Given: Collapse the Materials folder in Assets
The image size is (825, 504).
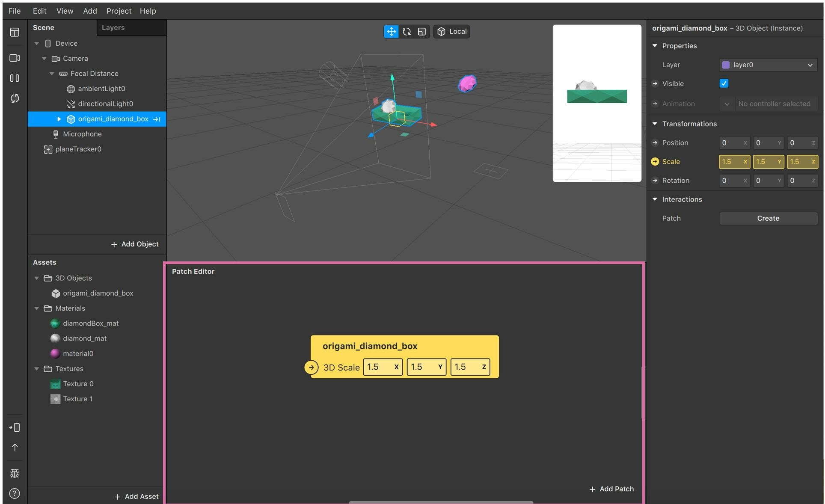Looking at the screenshot, I should coord(37,308).
